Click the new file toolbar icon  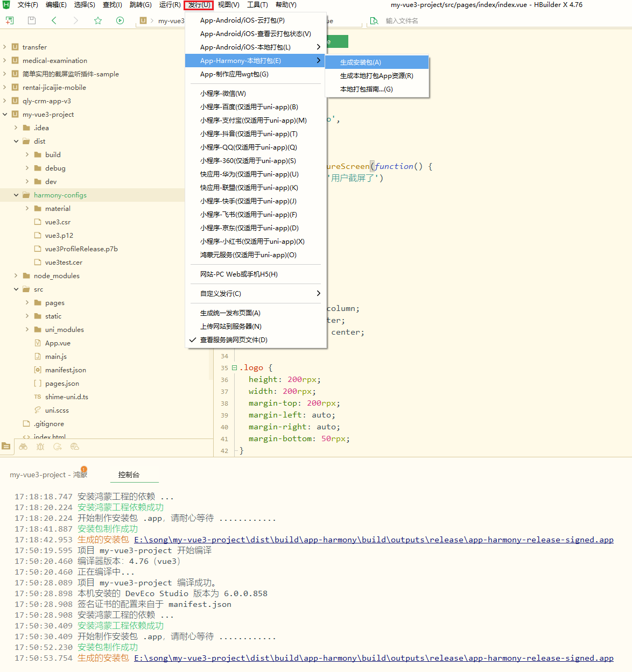point(10,20)
